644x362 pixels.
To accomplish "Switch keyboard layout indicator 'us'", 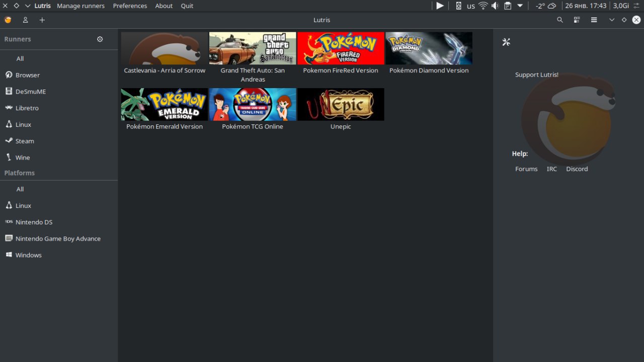I will point(471,6).
